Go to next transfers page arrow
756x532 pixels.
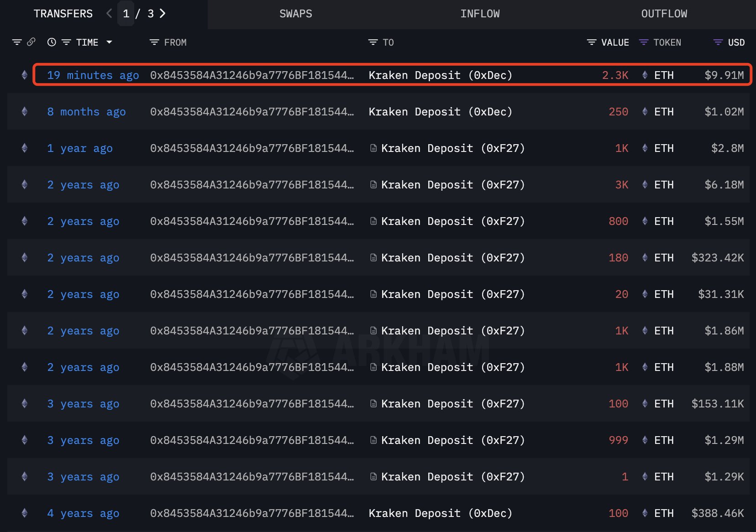click(x=163, y=14)
